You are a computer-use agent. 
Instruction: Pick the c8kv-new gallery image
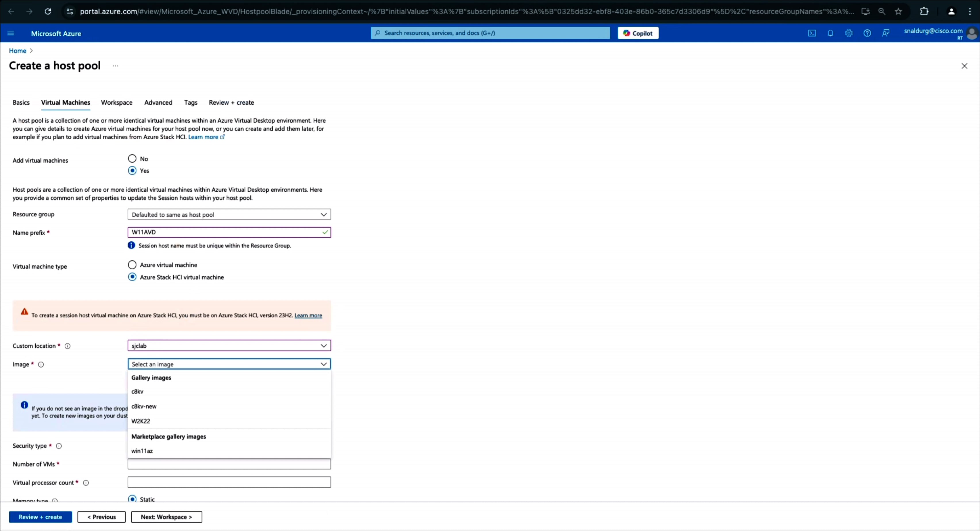pos(229,406)
